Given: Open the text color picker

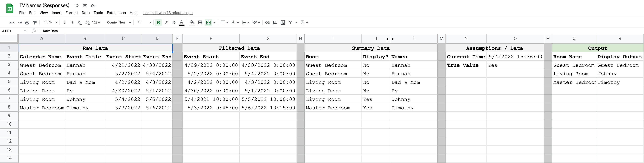Looking at the screenshot, I should [x=182, y=22].
